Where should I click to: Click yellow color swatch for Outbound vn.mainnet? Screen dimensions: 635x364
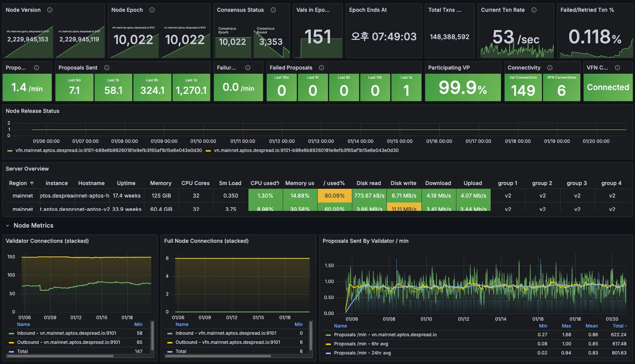click(x=11, y=342)
